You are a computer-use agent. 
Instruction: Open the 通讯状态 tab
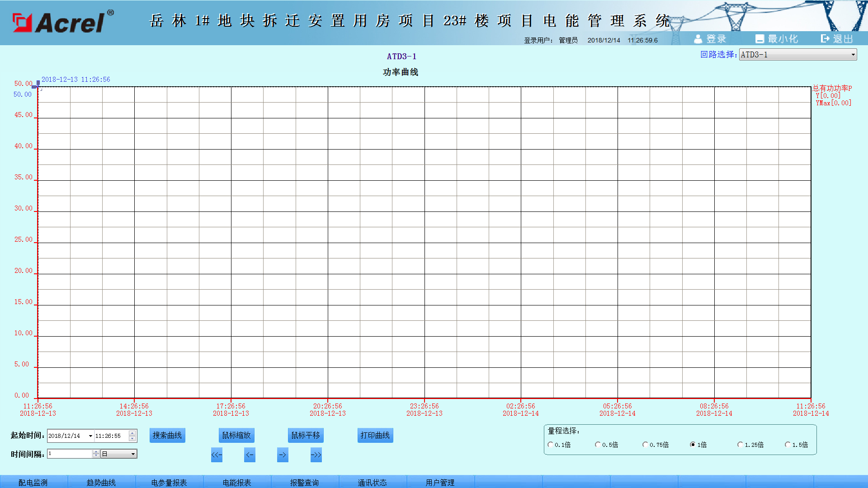click(x=373, y=482)
